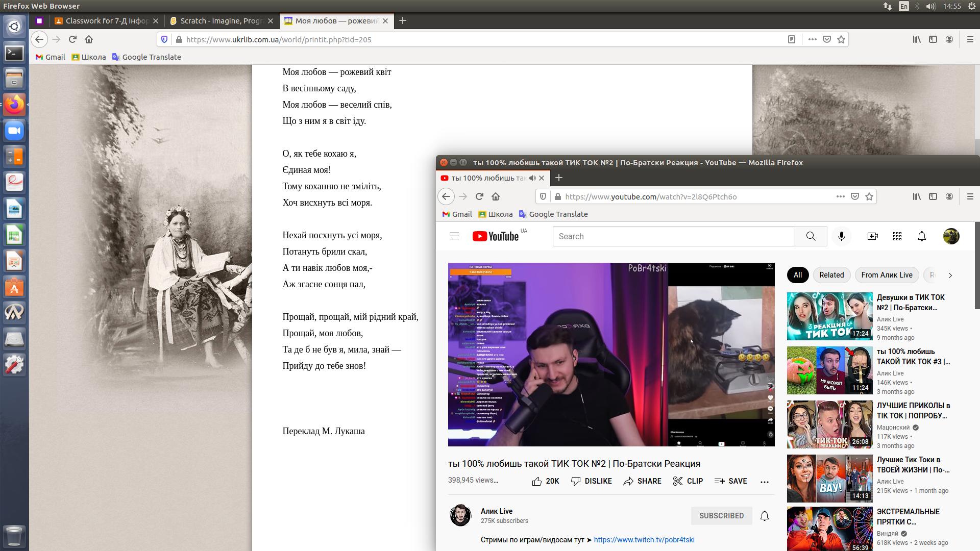Open the YouTube hamburger guide menu

click(454, 236)
